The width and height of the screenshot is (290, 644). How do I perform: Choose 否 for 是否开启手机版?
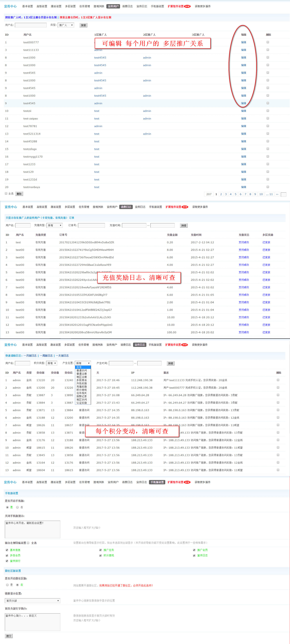pos(17,507)
